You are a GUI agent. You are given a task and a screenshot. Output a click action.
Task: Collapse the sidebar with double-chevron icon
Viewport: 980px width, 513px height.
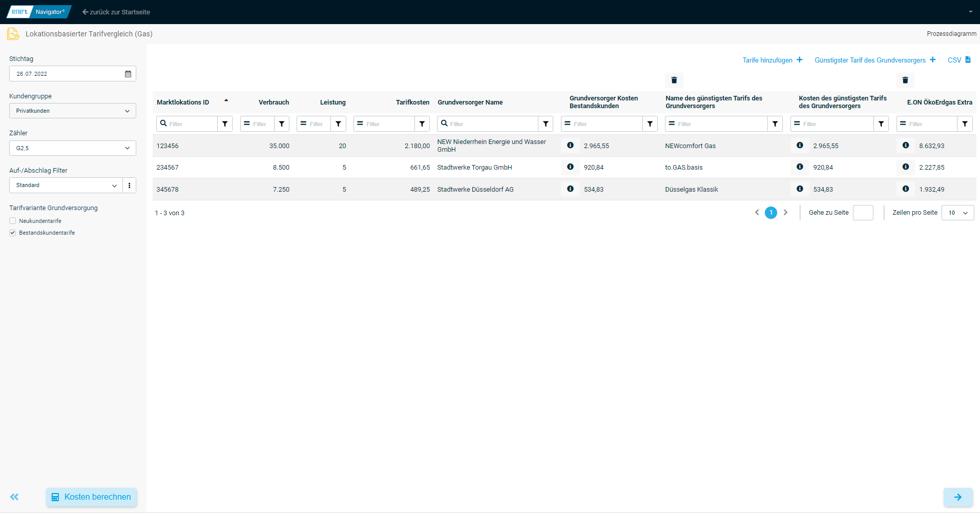pyautogui.click(x=14, y=497)
